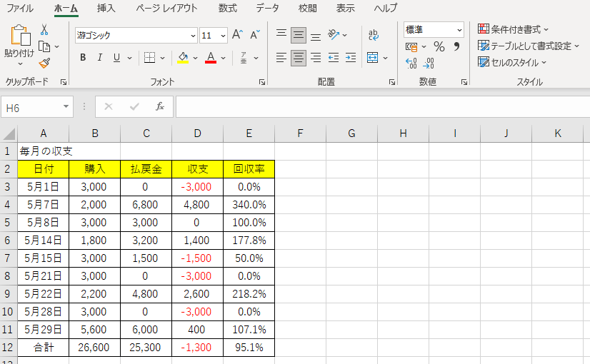The width and height of the screenshot is (590, 364).
Task: Apply the yellow fill color swatch
Action: click(x=183, y=58)
